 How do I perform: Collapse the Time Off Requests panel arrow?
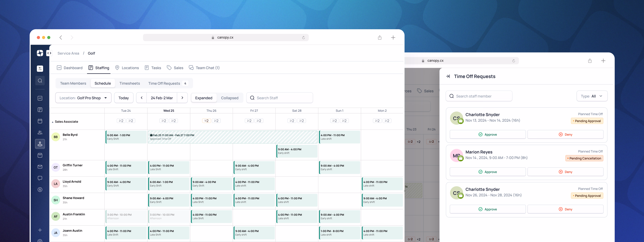click(448, 76)
